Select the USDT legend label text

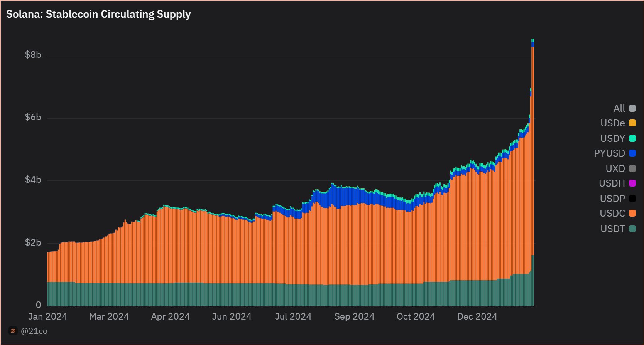click(612, 229)
